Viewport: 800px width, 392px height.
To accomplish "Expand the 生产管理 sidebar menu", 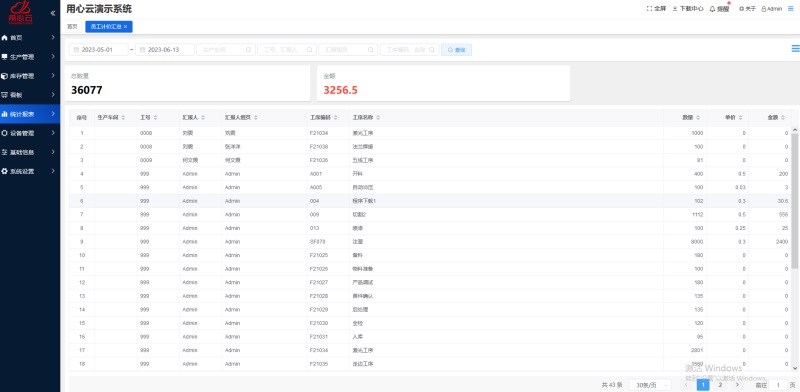I will [53, 57].
